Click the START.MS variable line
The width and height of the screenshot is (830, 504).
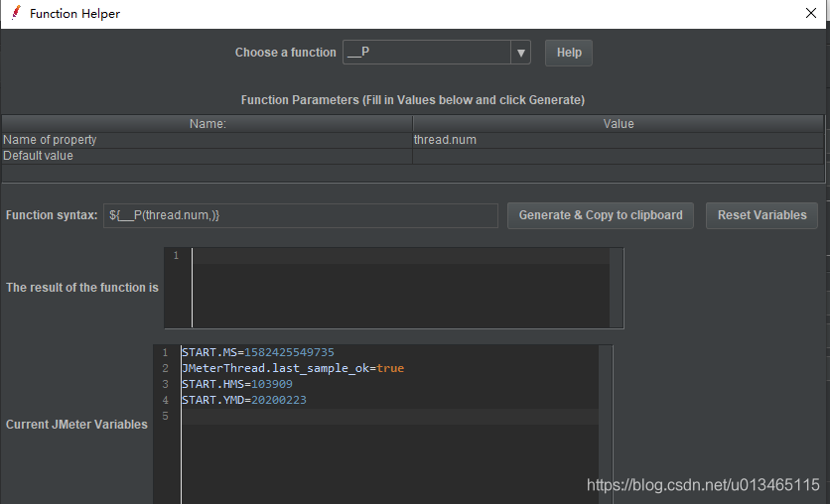(258, 352)
